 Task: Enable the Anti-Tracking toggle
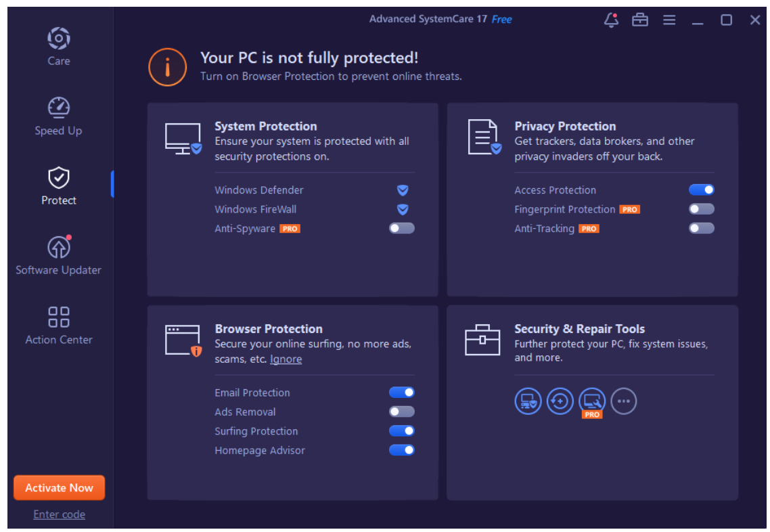(701, 228)
